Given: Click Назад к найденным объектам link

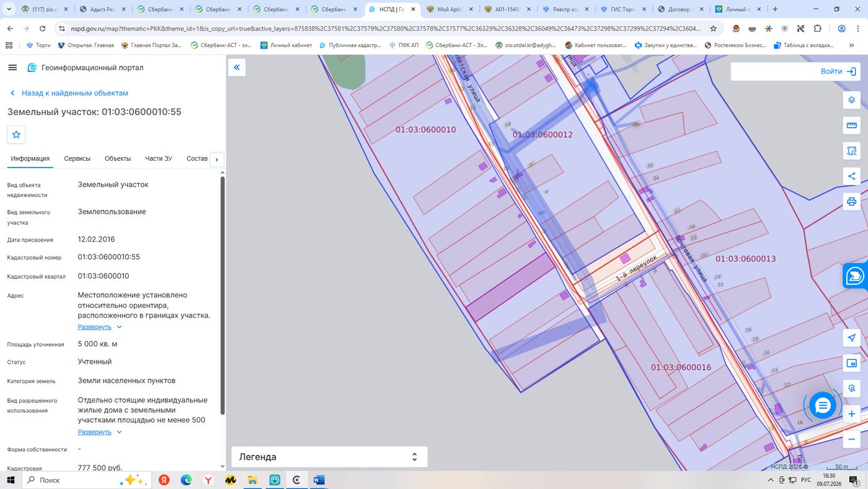Looking at the screenshot, I should [69, 93].
